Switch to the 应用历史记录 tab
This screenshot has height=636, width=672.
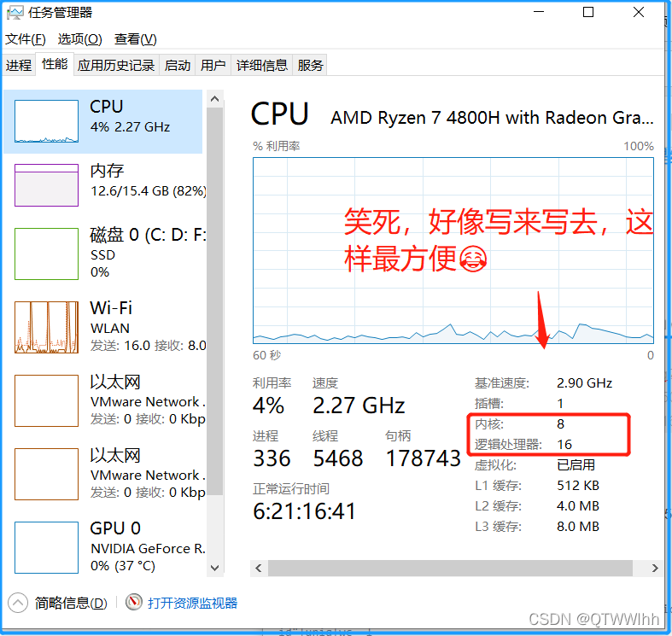(x=116, y=65)
